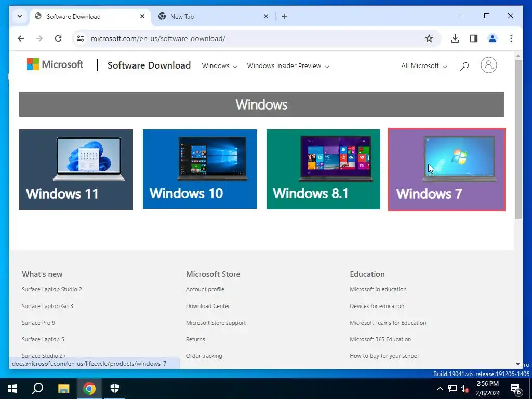Click the Microsoft logo

coord(55,64)
